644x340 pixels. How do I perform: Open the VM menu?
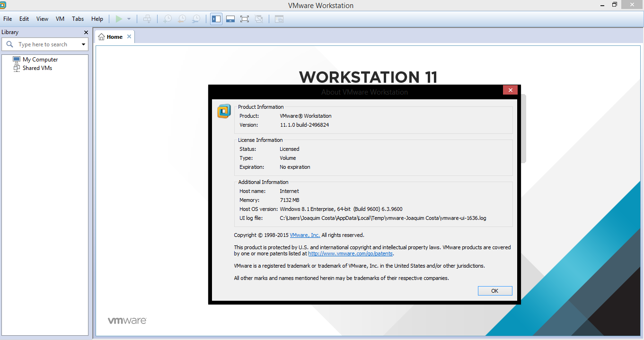point(60,19)
